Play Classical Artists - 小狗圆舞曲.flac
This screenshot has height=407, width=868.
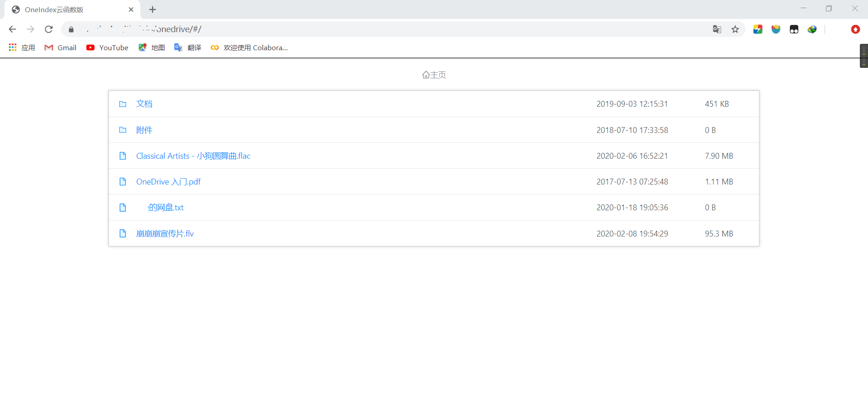point(193,156)
